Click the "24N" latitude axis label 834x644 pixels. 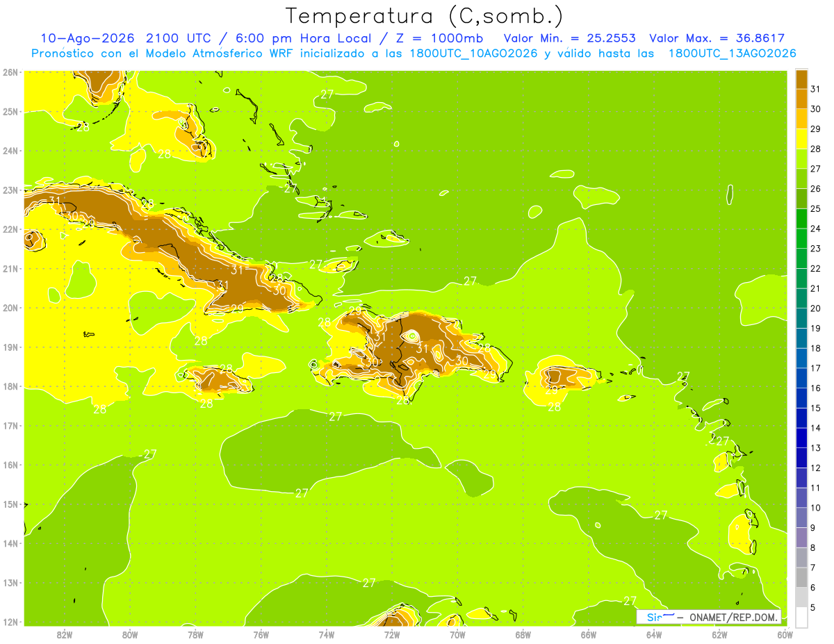tap(10, 151)
